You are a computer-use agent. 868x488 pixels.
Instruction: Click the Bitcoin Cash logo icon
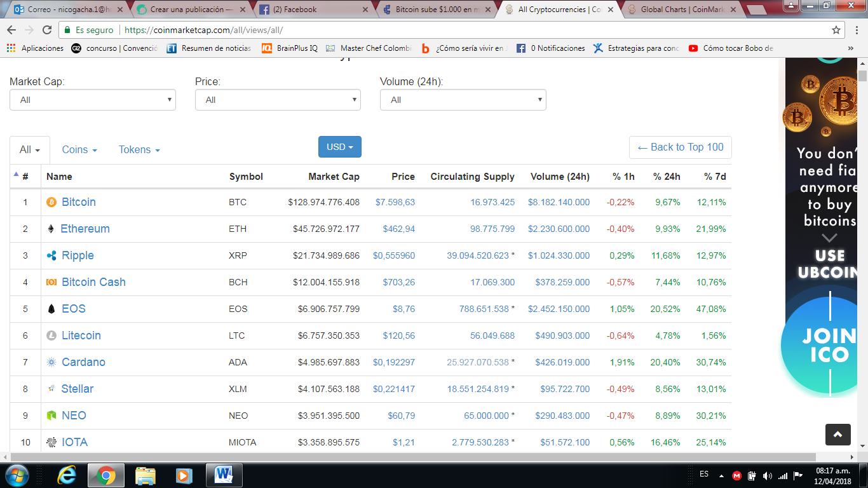coord(51,282)
